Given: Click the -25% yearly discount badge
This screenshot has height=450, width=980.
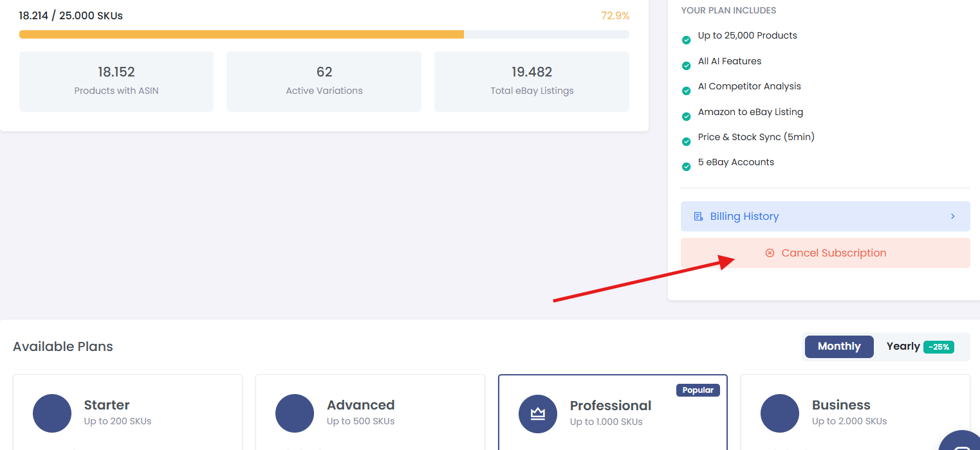Looking at the screenshot, I should click(938, 347).
